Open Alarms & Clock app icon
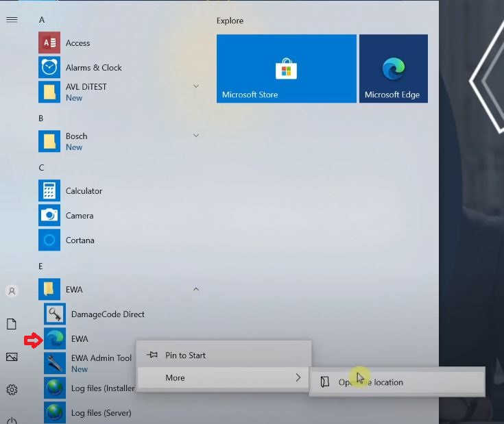This screenshot has width=504, height=424. coord(49,67)
